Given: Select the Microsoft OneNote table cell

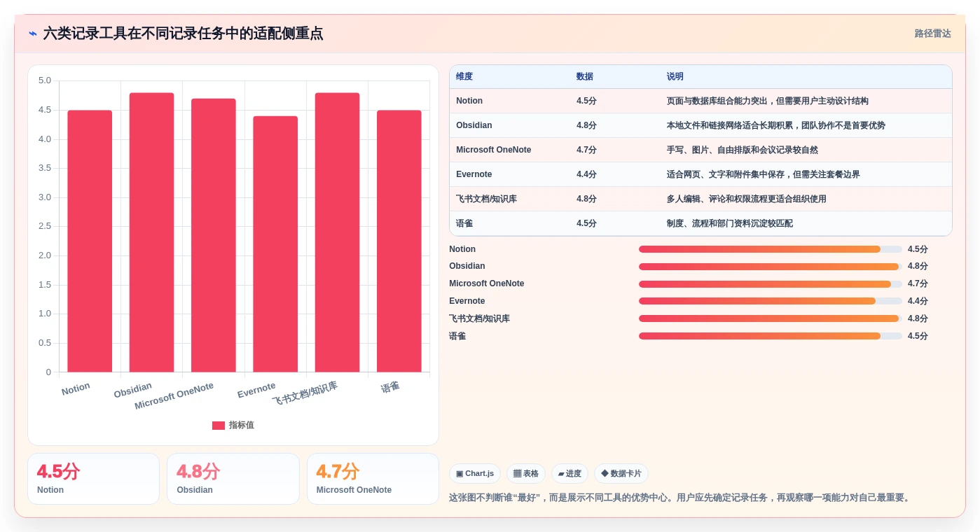Looking at the screenshot, I should (494, 150).
